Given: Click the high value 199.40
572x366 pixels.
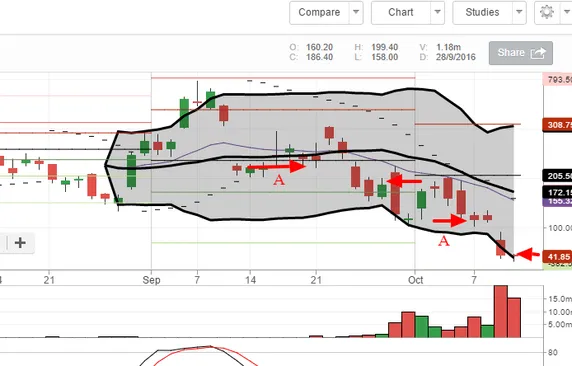Looking at the screenshot, I should coord(384,47).
